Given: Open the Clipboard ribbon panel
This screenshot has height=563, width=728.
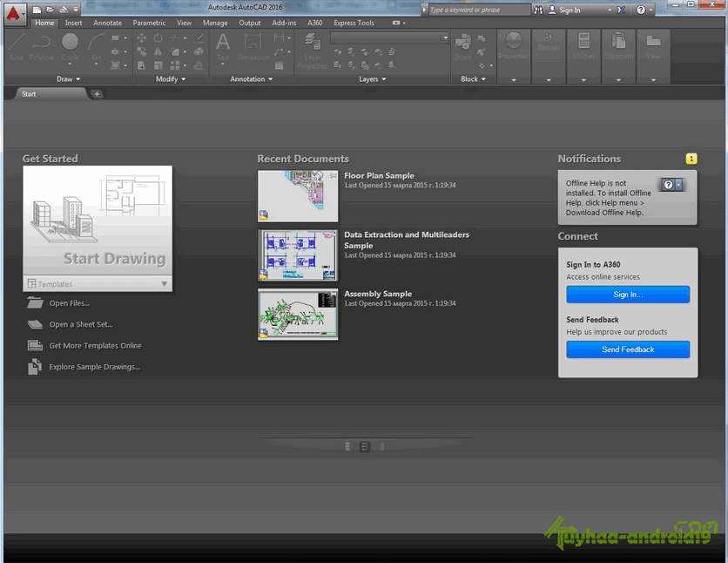Looking at the screenshot, I should [x=618, y=56].
